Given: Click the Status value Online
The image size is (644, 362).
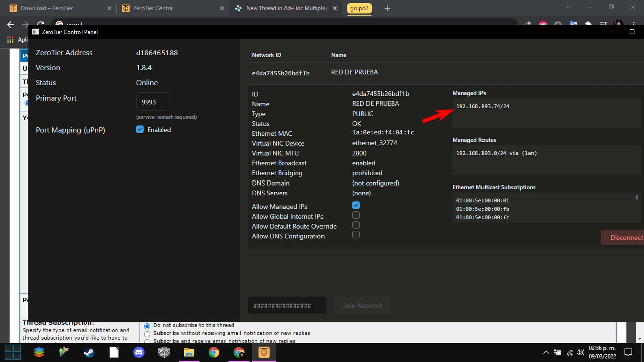Looking at the screenshot, I should 147,83.
